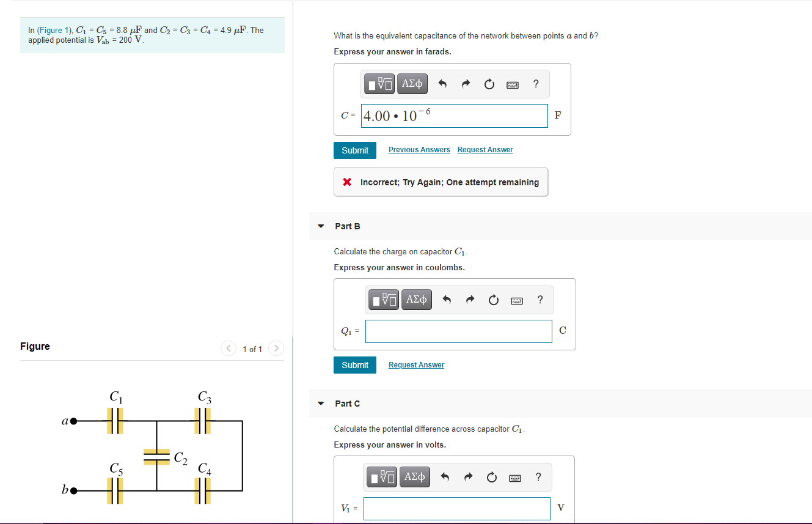The height and width of the screenshot is (524, 812).
Task: Redo an edit using Part A toolbar
Action: (465, 84)
